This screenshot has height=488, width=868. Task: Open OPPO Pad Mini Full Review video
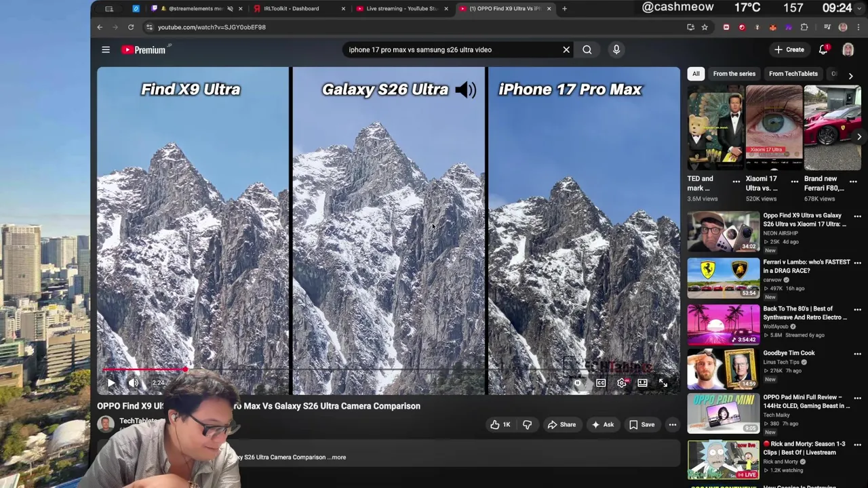[724, 414]
